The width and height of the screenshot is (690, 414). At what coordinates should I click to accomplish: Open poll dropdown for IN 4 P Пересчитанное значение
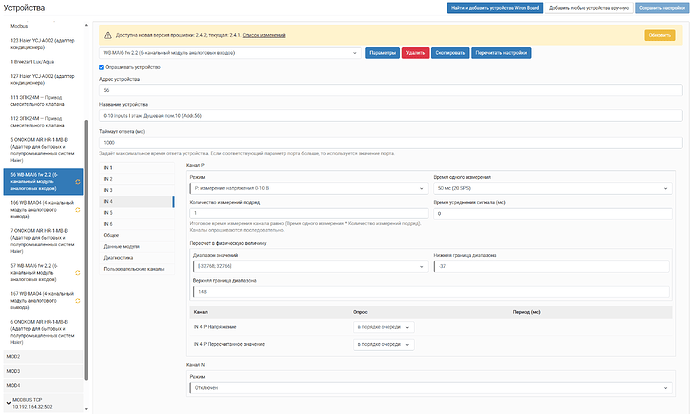(384, 344)
